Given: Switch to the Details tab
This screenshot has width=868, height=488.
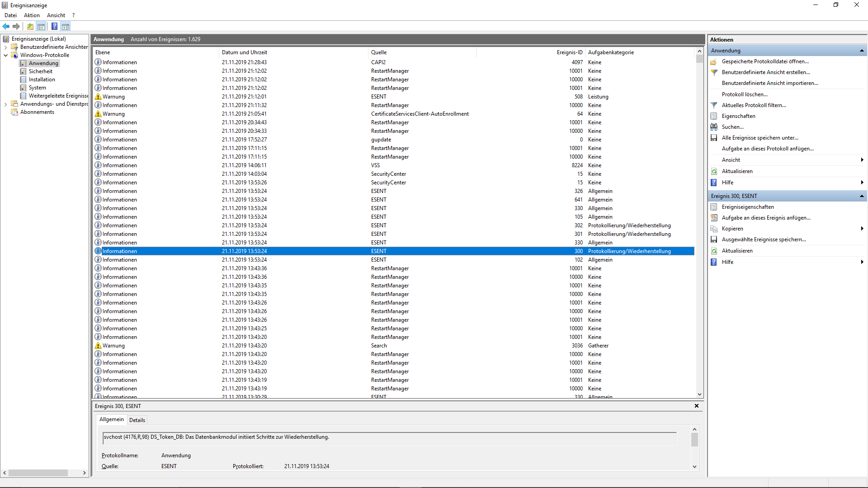Looking at the screenshot, I should [x=137, y=420].
